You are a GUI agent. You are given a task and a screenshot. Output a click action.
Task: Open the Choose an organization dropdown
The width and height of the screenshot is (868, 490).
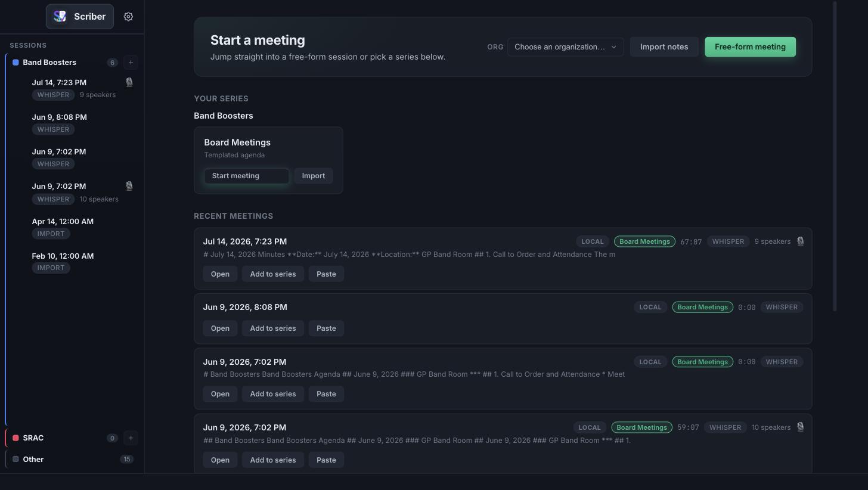[x=565, y=47]
